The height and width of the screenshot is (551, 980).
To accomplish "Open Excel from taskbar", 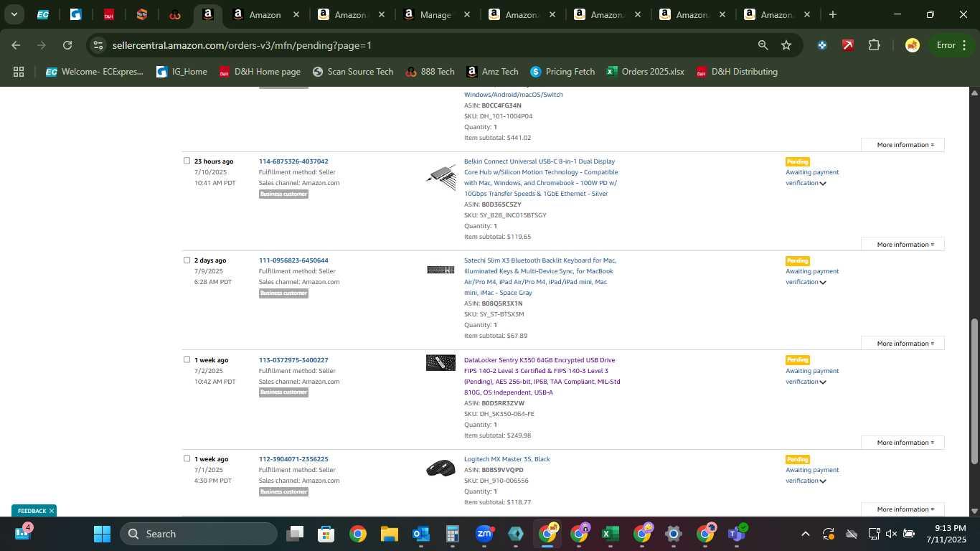I will tap(610, 534).
